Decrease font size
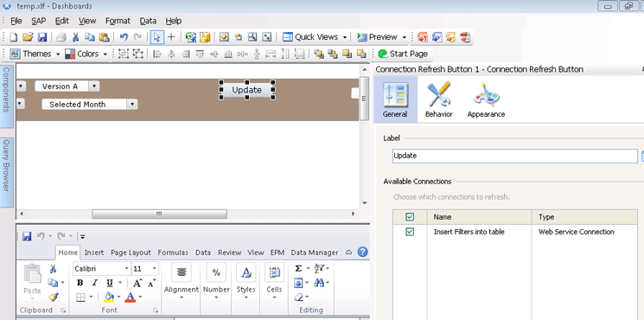Viewport: 644px width, 320px height. pos(151,283)
